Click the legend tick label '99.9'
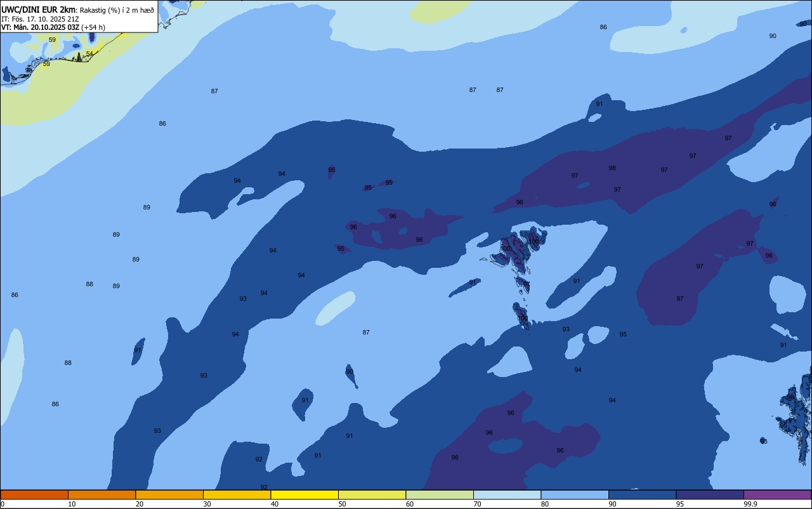812x509 pixels. click(x=751, y=504)
